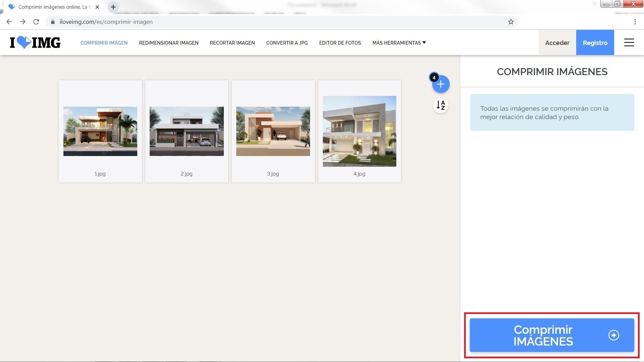Bookmark this page with the star icon

[x=511, y=22]
